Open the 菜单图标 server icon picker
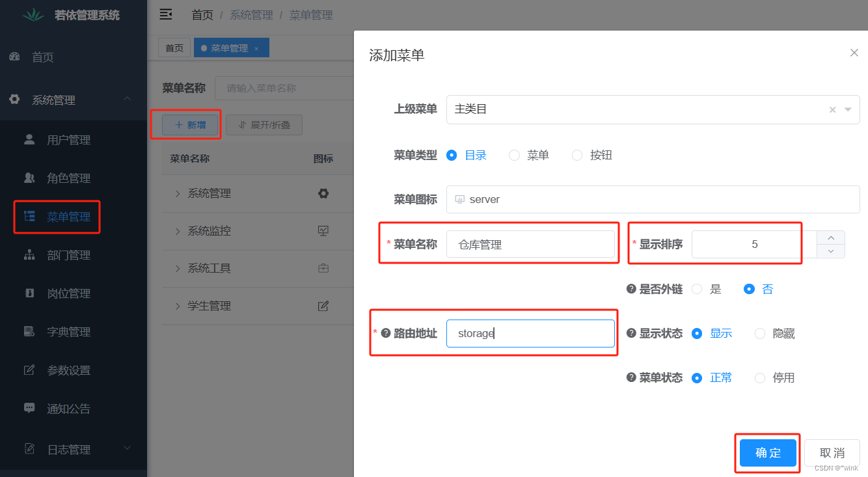The image size is (868, 477). click(x=653, y=199)
